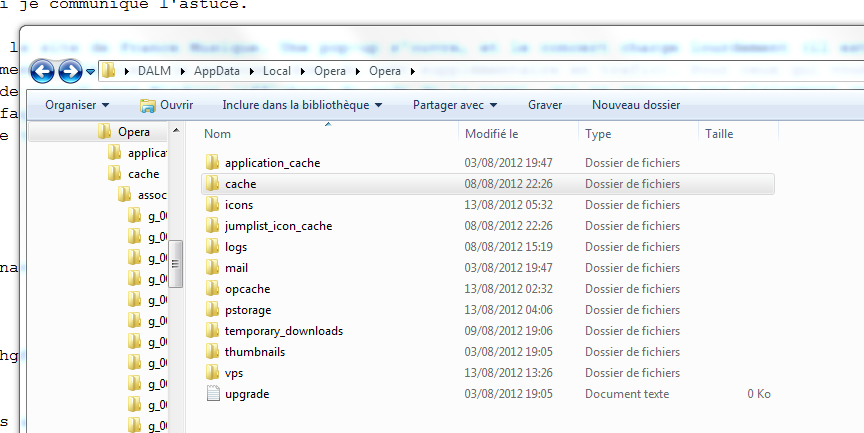Select the pstorage folder icon

[x=213, y=310]
